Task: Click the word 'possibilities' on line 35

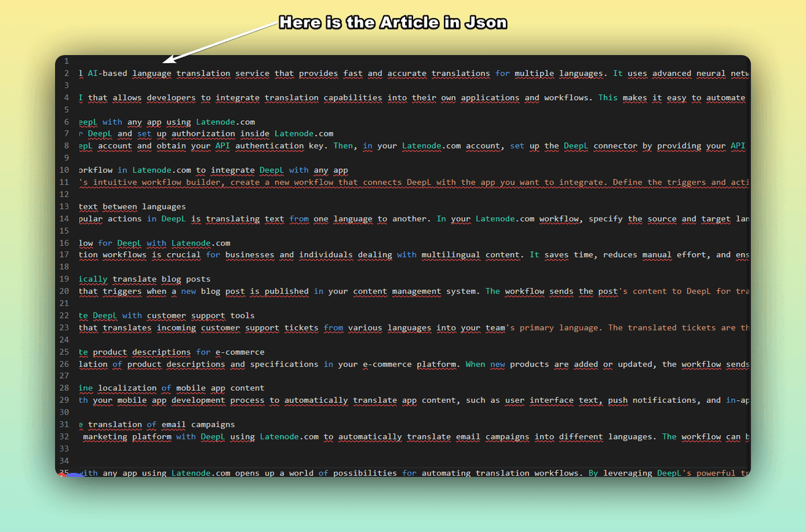Action: click(363, 473)
